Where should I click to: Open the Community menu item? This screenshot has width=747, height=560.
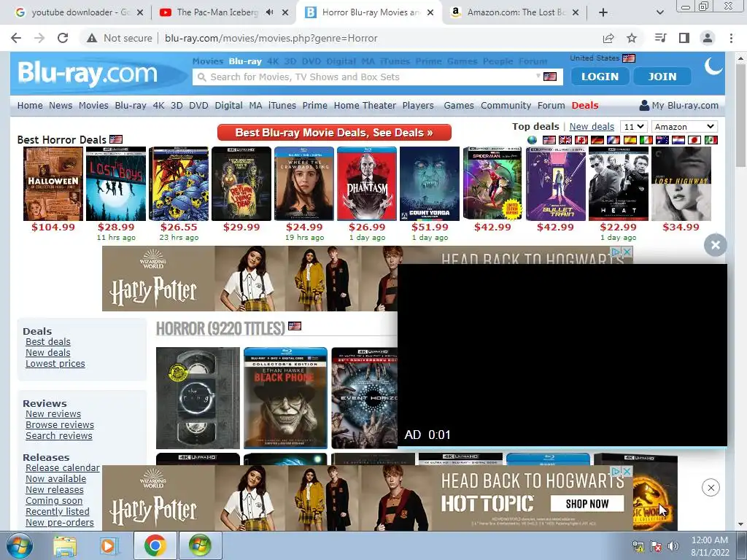(x=506, y=105)
